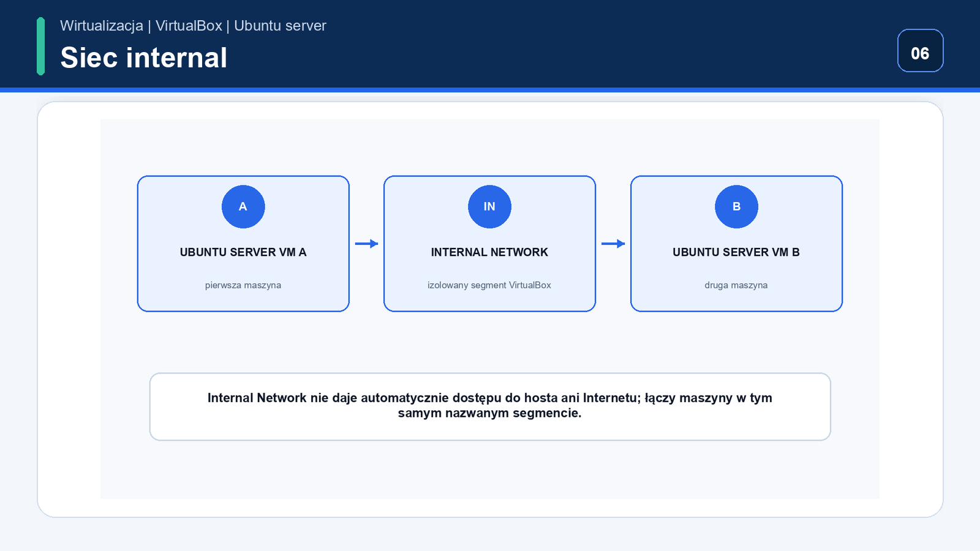
Task: Click the caption 'izolowany segment VirtualBox'
Action: (x=489, y=285)
